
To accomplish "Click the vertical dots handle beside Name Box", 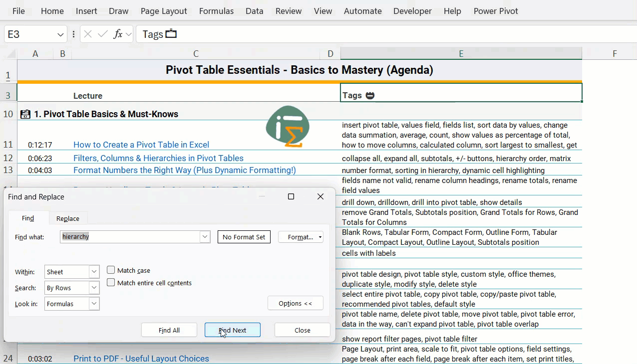I will point(74,34).
